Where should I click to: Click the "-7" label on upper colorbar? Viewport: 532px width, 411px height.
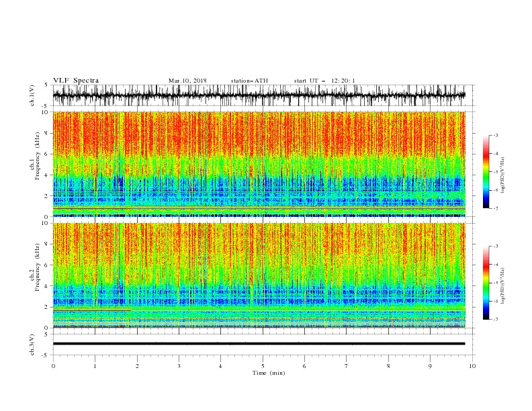tap(495, 208)
